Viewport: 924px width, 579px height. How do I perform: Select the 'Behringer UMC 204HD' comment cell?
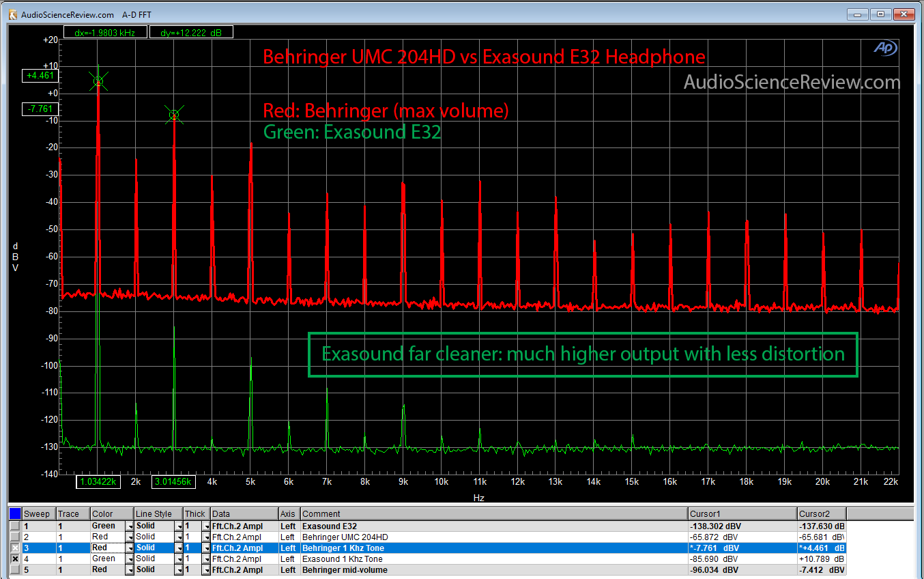point(494,537)
